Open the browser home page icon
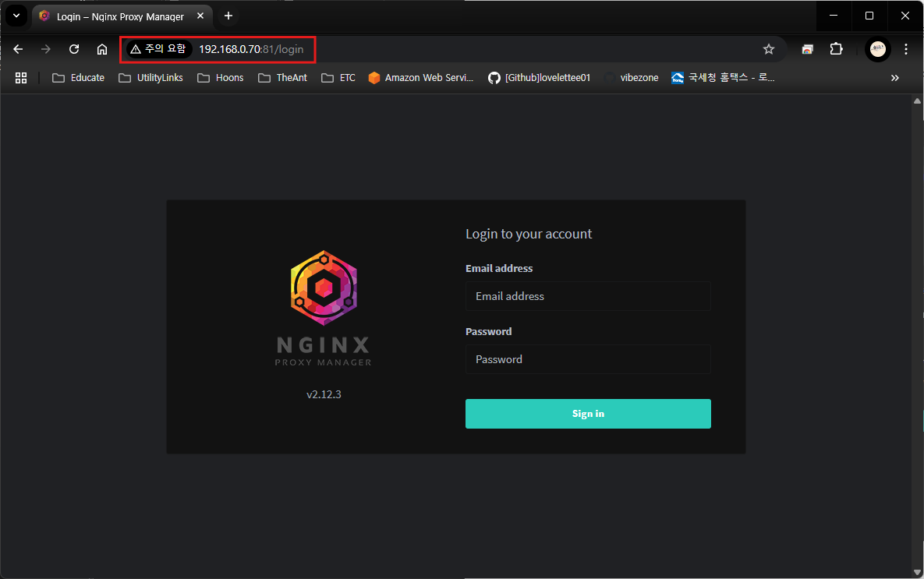Viewport: 924px width, 579px height. pyautogui.click(x=102, y=49)
